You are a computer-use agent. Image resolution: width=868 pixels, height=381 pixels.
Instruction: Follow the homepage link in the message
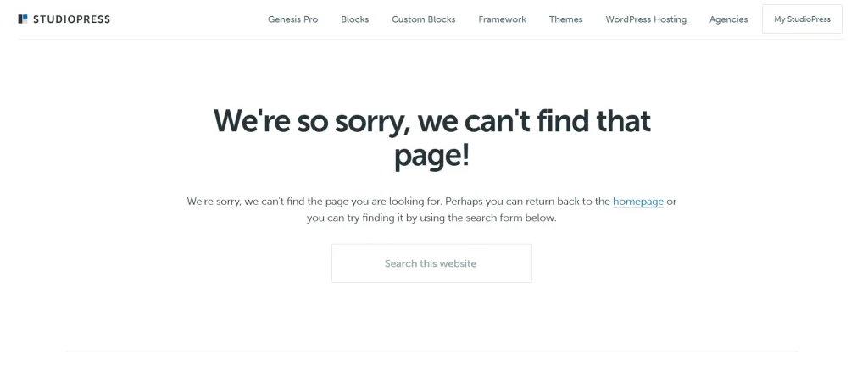[638, 202]
